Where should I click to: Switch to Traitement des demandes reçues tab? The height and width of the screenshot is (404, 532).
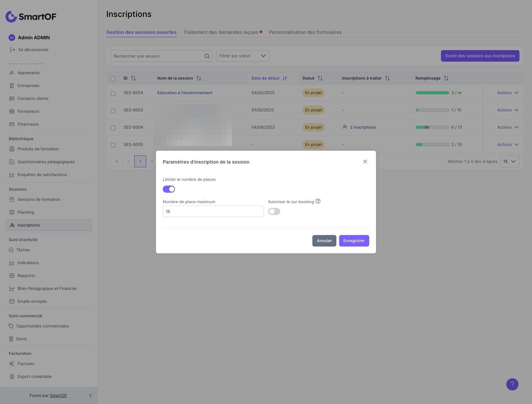tap(221, 32)
